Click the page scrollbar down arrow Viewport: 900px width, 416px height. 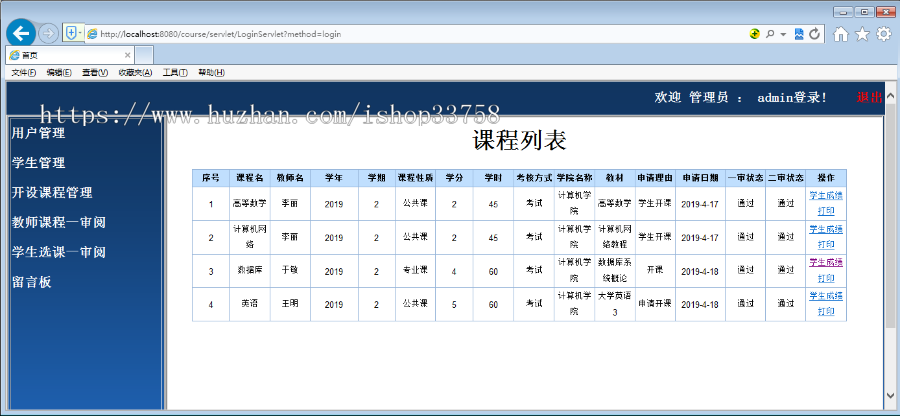(891, 395)
